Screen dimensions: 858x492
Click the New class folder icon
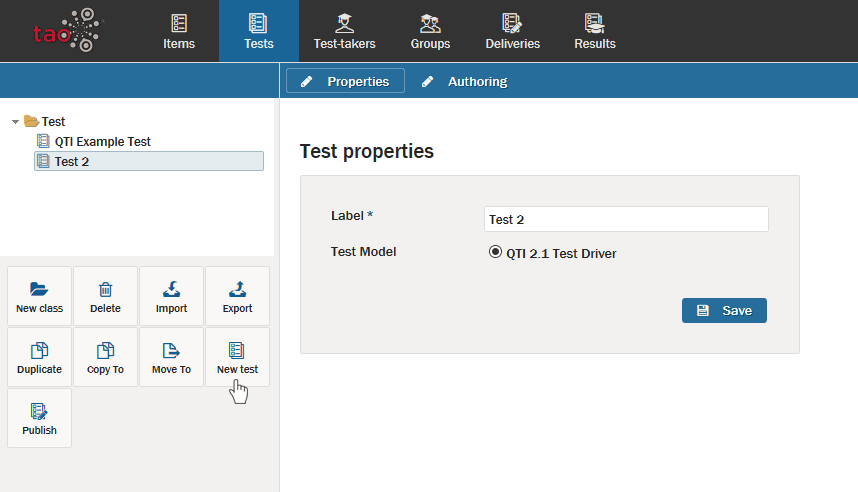pyautogui.click(x=39, y=289)
